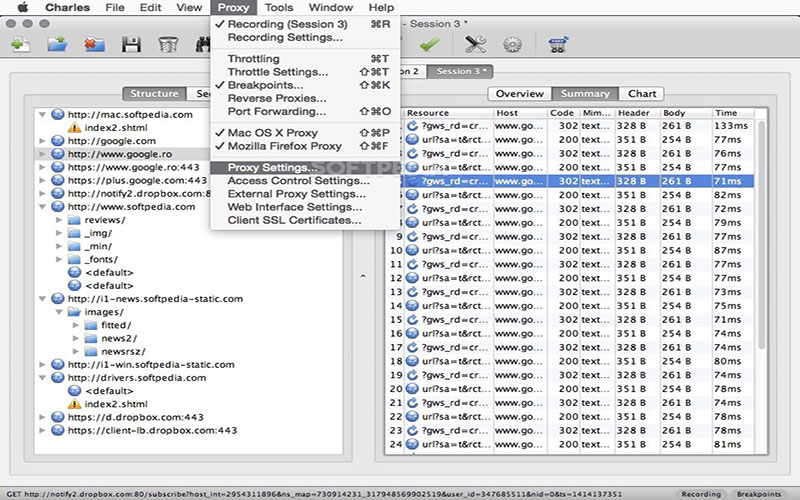Open Tools via wrench and screwdriver icon

[x=476, y=45]
